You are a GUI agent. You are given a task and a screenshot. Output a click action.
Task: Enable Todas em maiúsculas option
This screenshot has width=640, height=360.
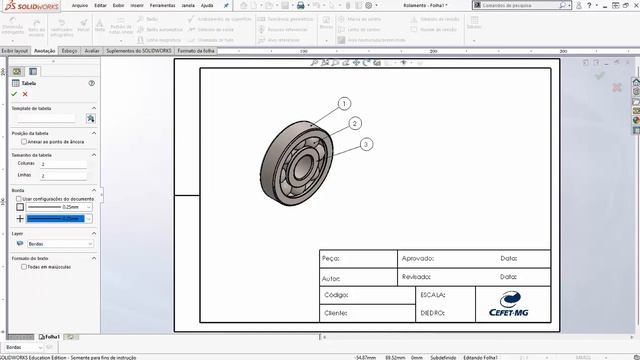click(24, 267)
